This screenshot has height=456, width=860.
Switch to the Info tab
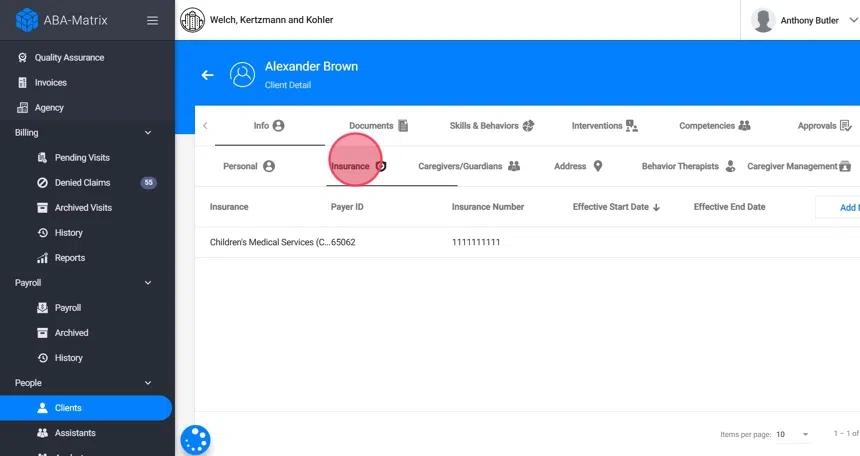tap(269, 126)
